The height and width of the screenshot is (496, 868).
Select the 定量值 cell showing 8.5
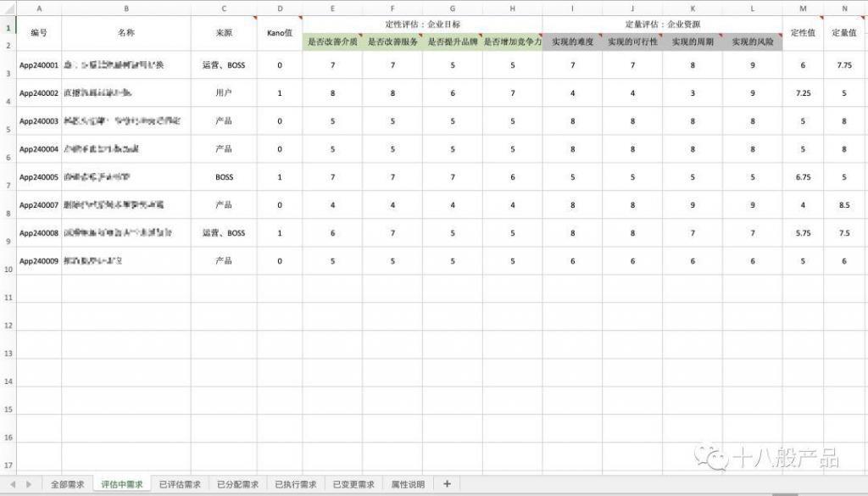pos(844,205)
